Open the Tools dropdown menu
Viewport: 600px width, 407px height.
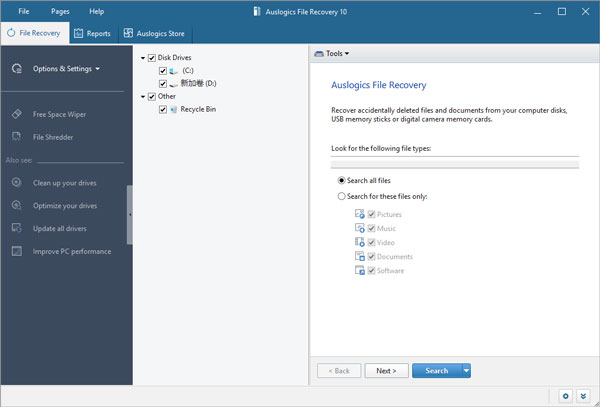coord(332,54)
